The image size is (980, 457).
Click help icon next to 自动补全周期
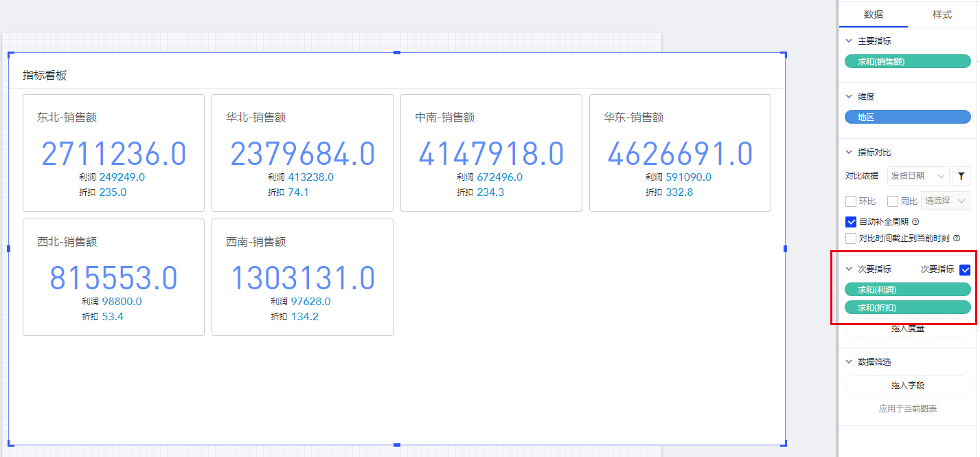coord(915,222)
